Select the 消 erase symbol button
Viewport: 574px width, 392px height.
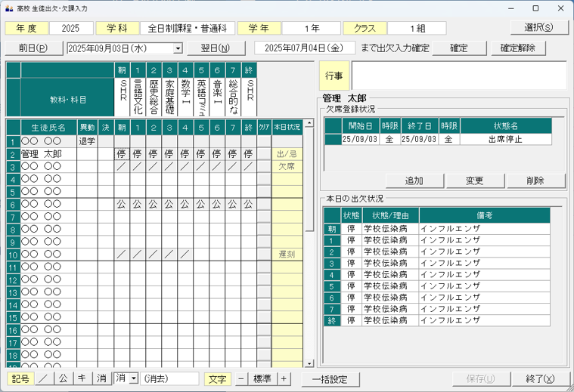pos(101,378)
